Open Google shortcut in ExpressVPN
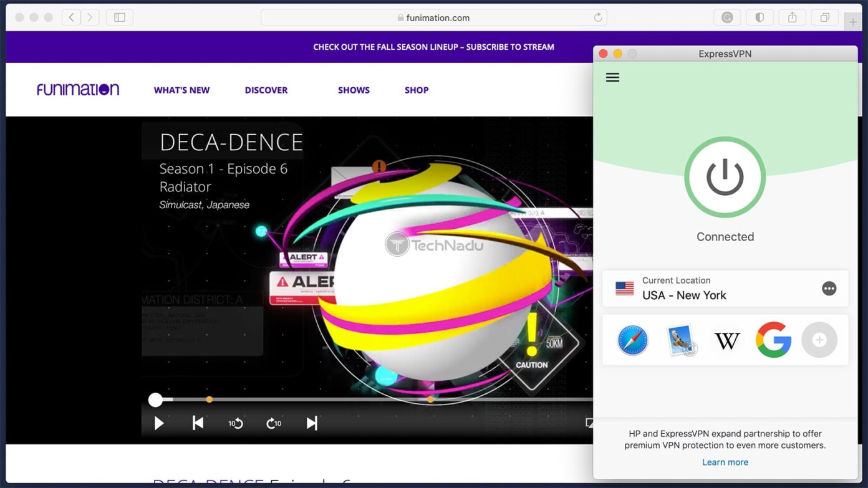This screenshot has width=868, height=488. (x=773, y=340)
